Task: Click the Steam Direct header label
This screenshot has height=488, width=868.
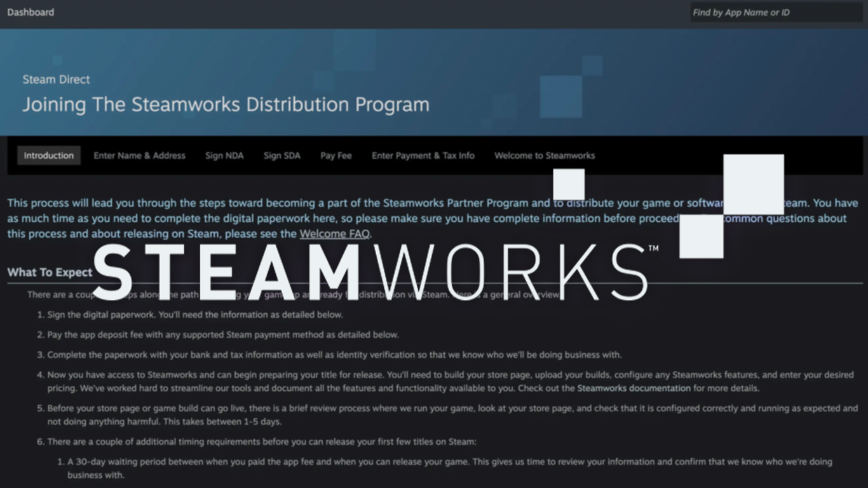Action: [56, 79]
